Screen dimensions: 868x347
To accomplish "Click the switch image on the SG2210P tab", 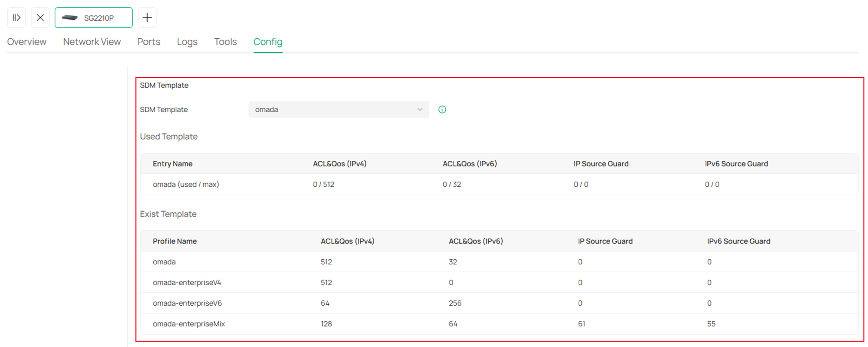I will click(70, 18).
